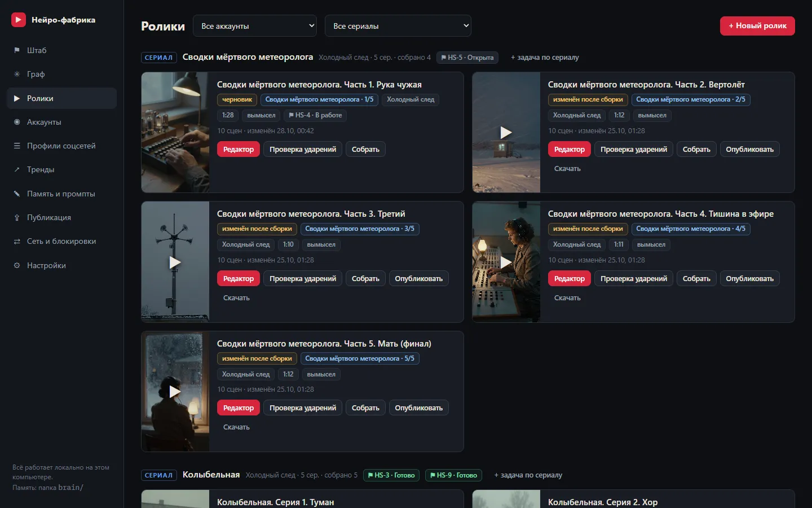Add series task for Колыбельная
Viewport: 812px width, 508px height.
528,475
